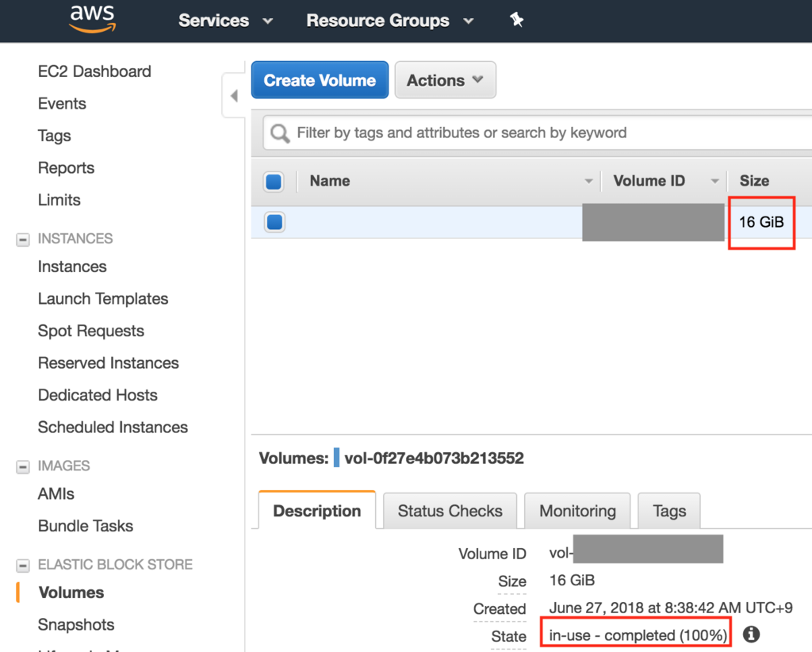Screen dimensions: 812x652
Task: Toggle the checkbox for the 16 GiB volume row
Action: (274, 221)
